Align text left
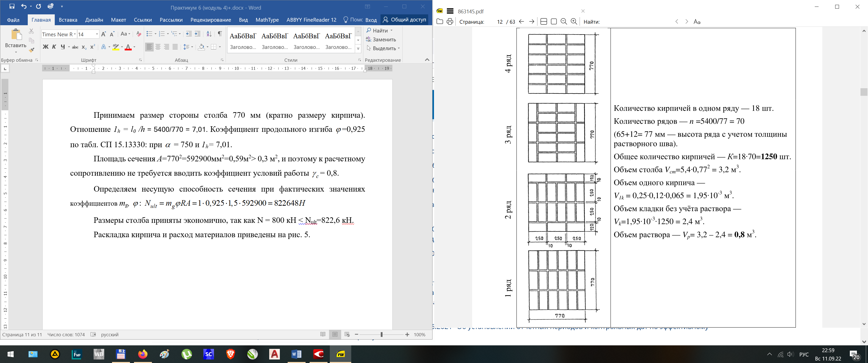Image resolution: width=868 pixels, height=363 pixels. 149,47
